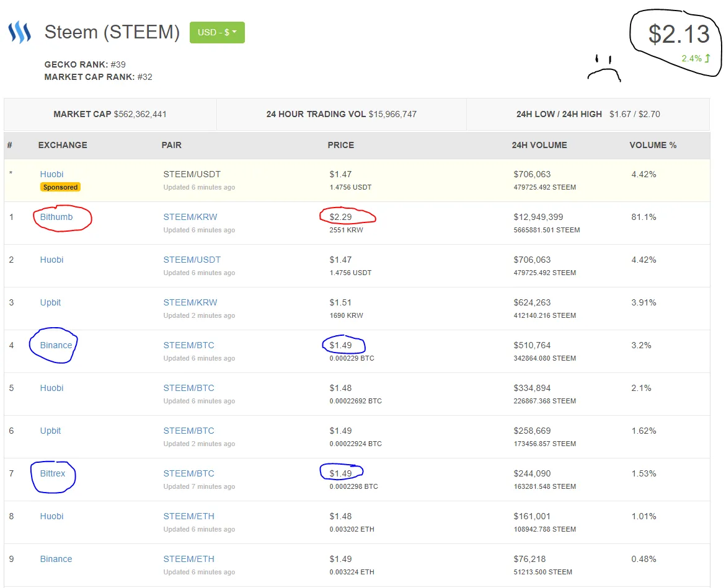Click the Steem logo icon
This screenshot has width=726, height=588.
[x=19, y=32]
